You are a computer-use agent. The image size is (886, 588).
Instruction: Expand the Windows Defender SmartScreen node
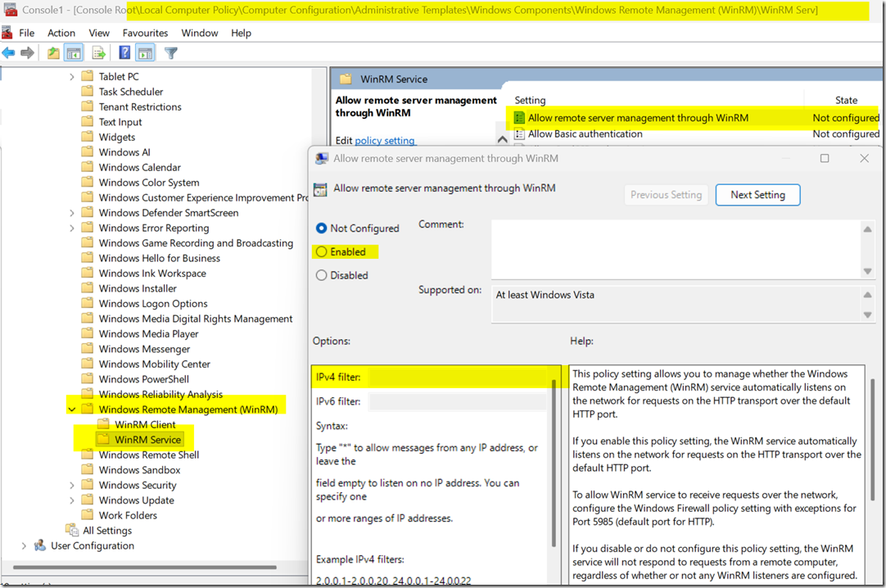coord(72,213)
